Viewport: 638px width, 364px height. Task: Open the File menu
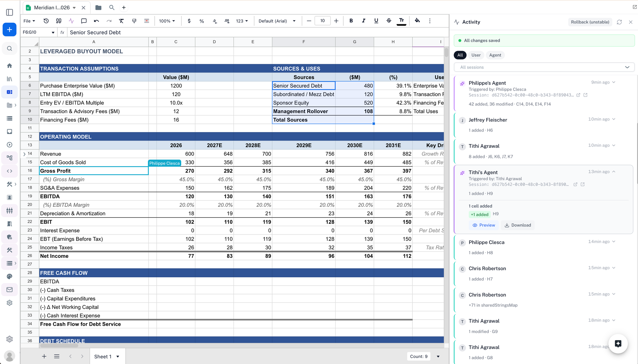(29, 21)
